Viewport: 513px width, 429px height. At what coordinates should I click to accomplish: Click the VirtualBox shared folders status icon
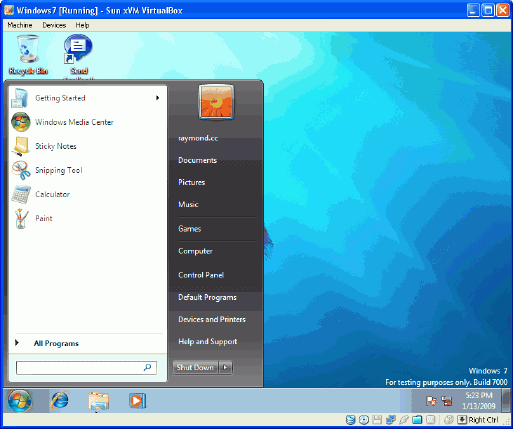tap(417, 420)
